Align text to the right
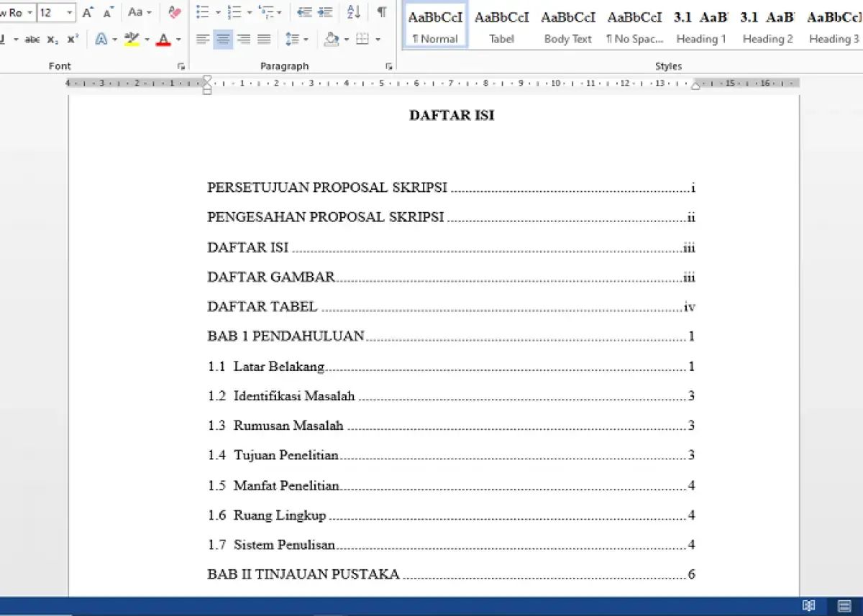The width and height of the screenshot is (863, 616). point(244,40)
